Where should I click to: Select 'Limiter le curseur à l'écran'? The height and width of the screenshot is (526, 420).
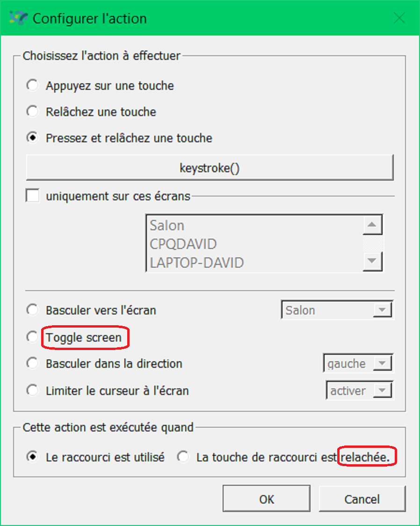[x=32, y=390]
